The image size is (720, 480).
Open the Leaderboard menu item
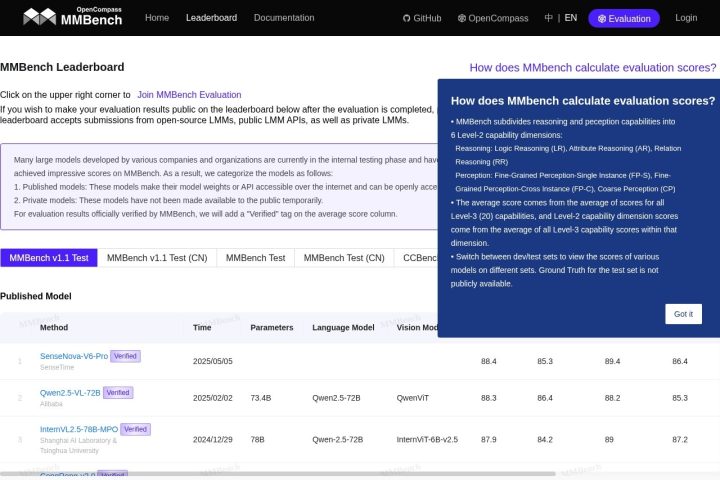(x=211, y=18)
